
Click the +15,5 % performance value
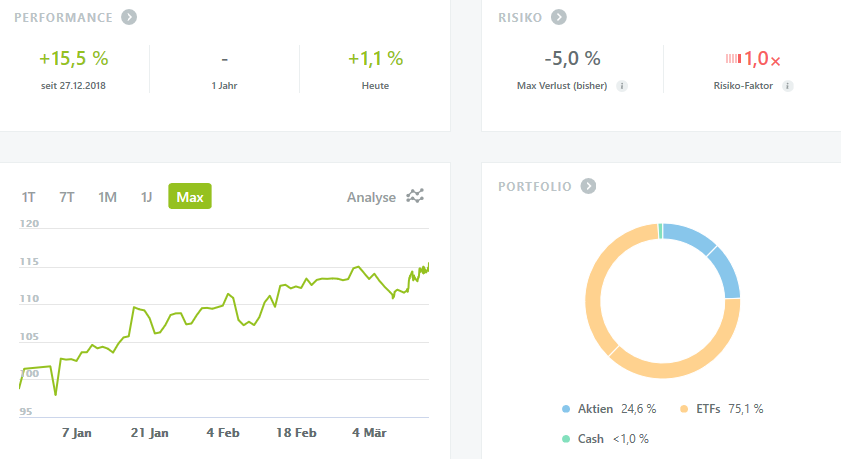[74, 59]
